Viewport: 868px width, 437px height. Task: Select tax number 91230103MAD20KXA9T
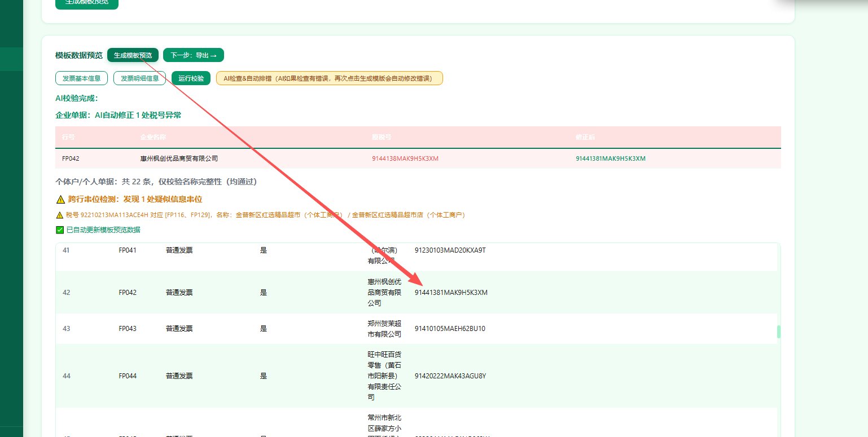tap(450, 250)
